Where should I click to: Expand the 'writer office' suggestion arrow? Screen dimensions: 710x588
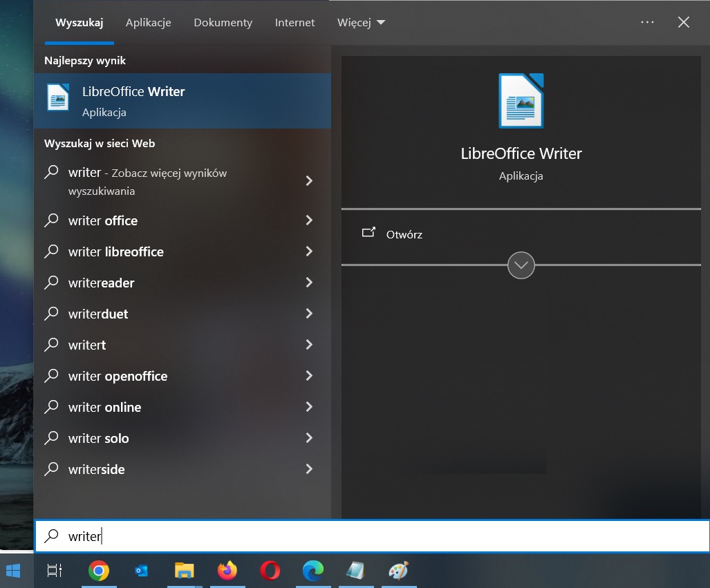pyautogui.click(x=309, y=220)
